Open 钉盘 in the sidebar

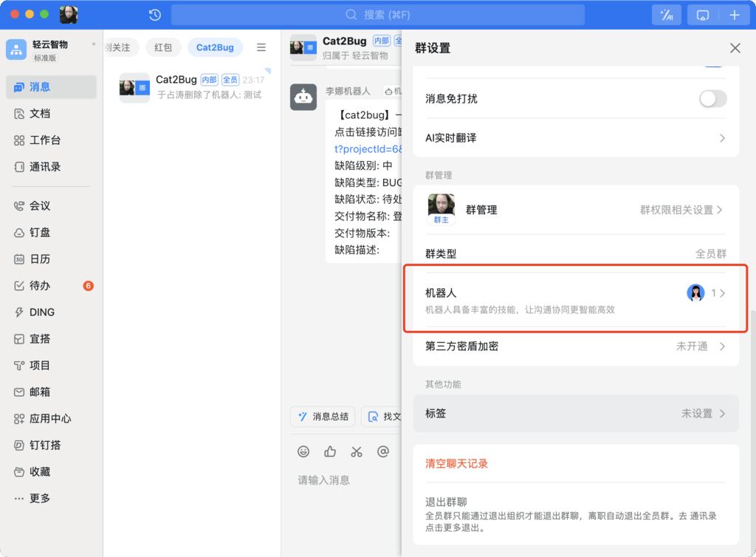point(51,233)
